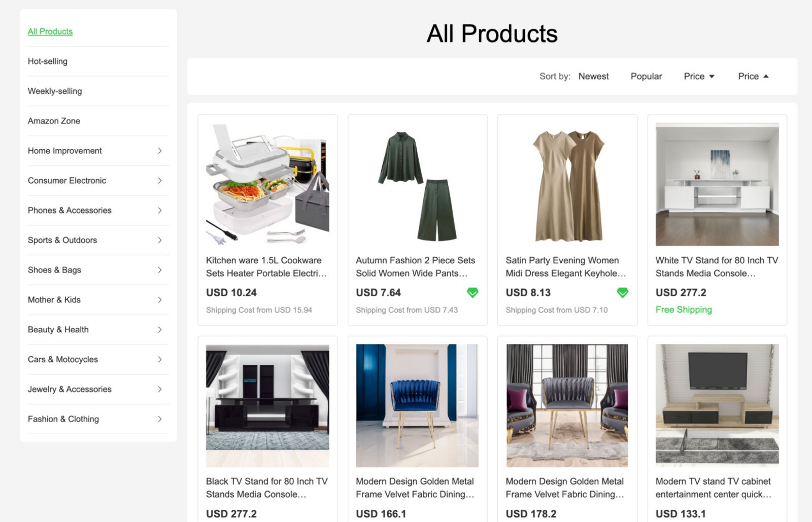Select the Hot-selling menu item
Image resolution: width=812 pixels, height=522 pixels.
[x=47, y=61]
